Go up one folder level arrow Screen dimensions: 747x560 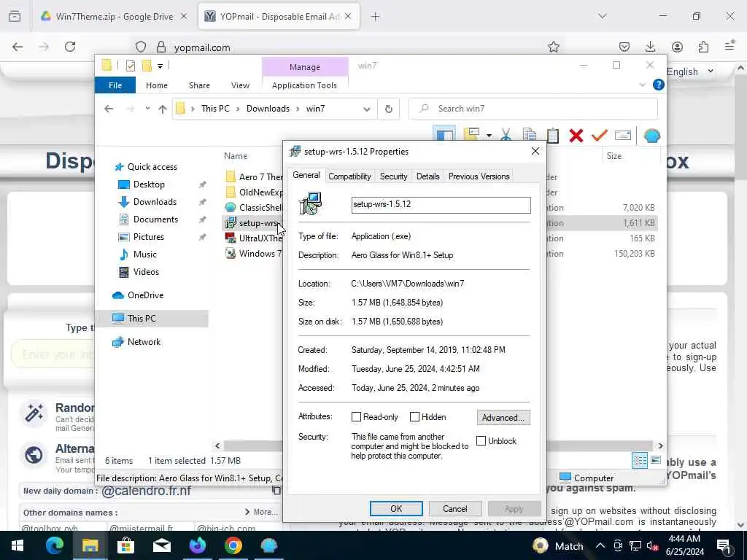163,109
